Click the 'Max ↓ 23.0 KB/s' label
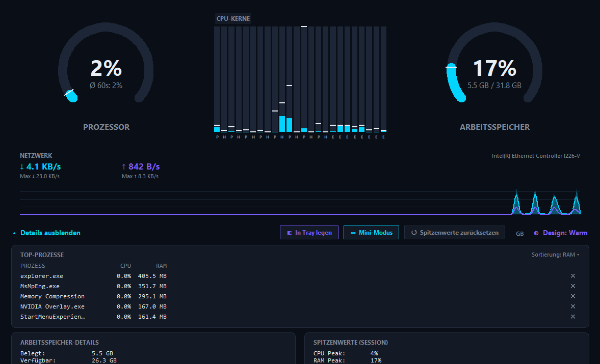600x364 pixels. pyautogui.click(x=40, y=177)
